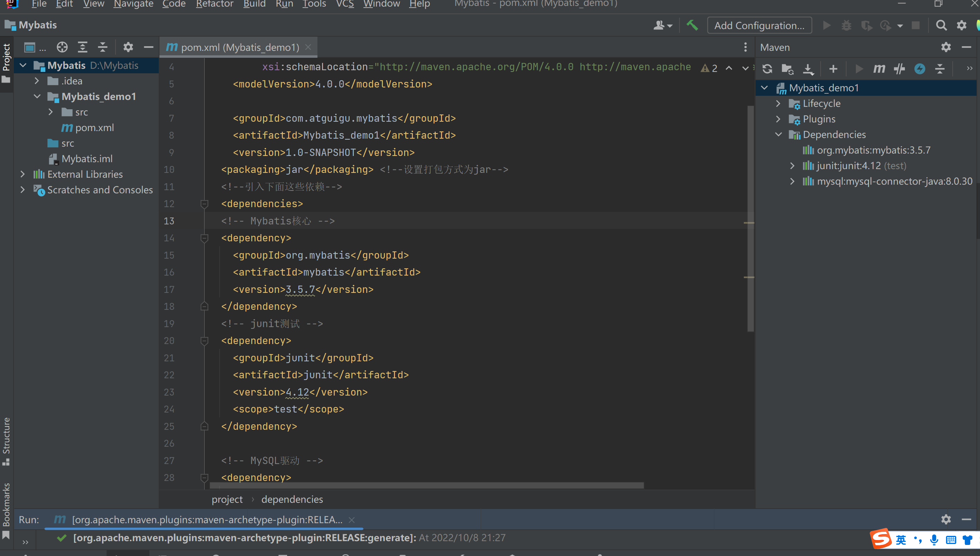This screenshot has height=556, width=980.
Task: Click the dependencies breadcrumb link
Action: click(x=292, y=499)
